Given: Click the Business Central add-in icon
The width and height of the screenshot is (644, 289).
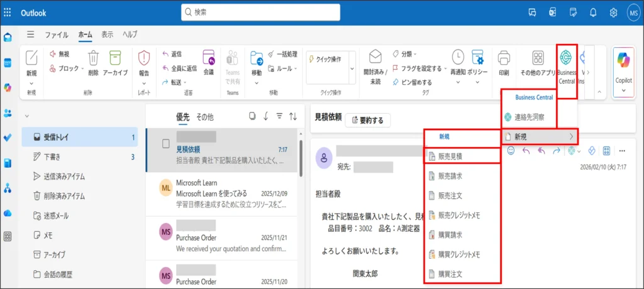Looking at the screenshot, I should point(566,58).
